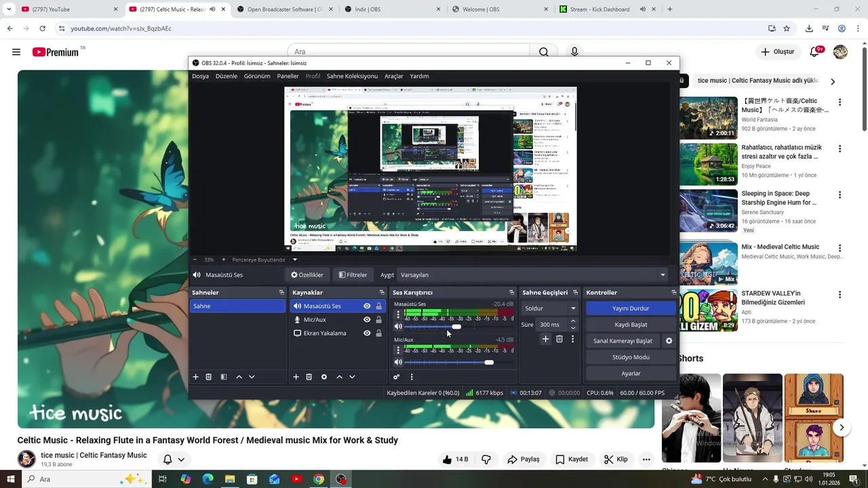The height and width of the screenshot is (488, 868).
Task: Open Ayarlar settings in Kontroller
Action: click(631, 373)
